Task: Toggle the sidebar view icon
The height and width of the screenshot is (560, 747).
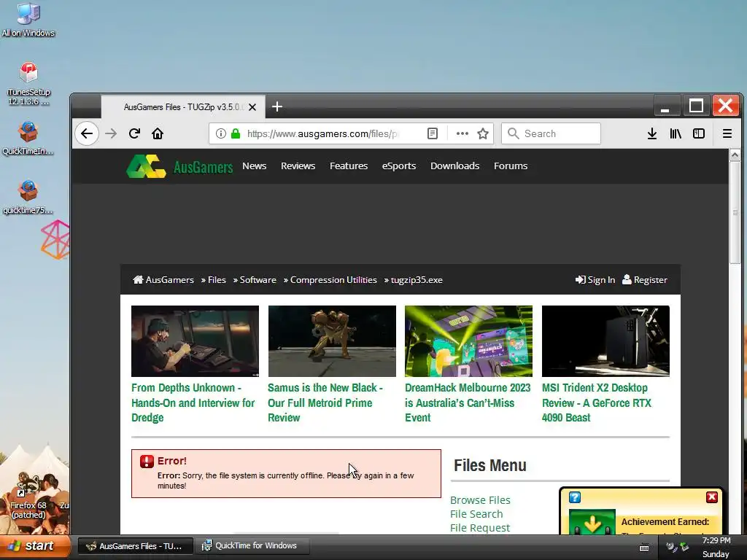Action: pyautogui.click(x=699, y=134)
